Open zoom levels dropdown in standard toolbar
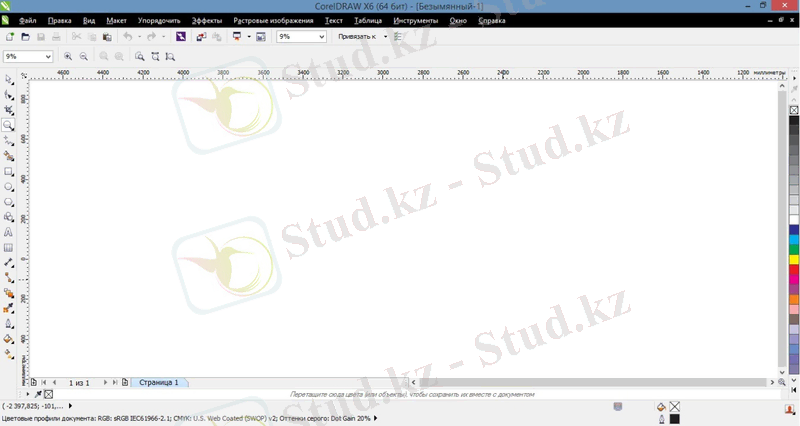This screenshot has width=800, height=426. click(x=321, y=37)
